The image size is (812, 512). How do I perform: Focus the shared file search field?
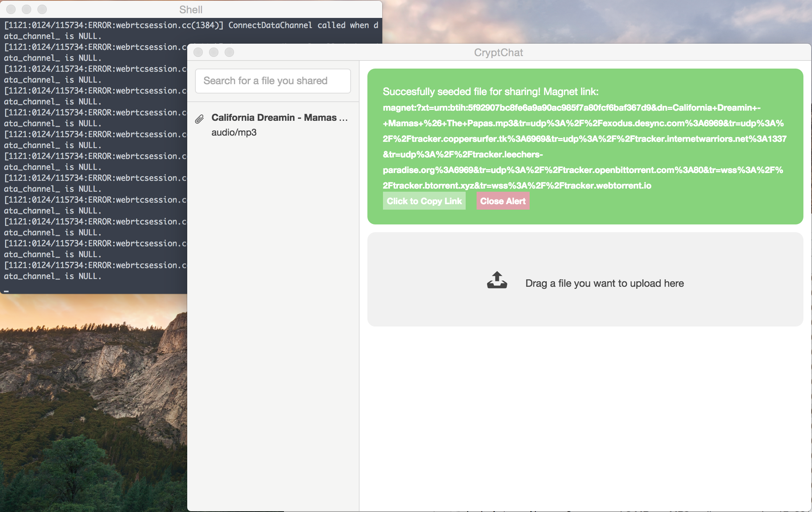click(x=273, y=81)
